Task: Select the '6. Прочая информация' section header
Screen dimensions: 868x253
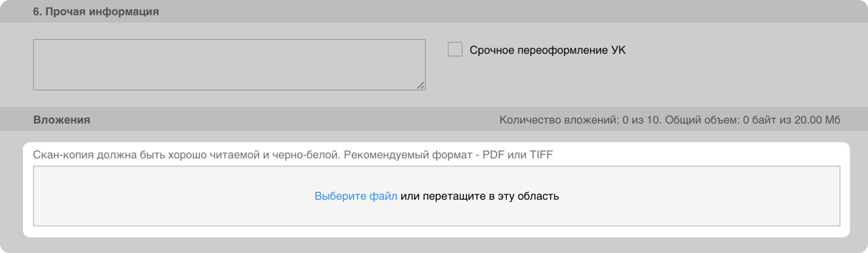Action: [96, 11]
